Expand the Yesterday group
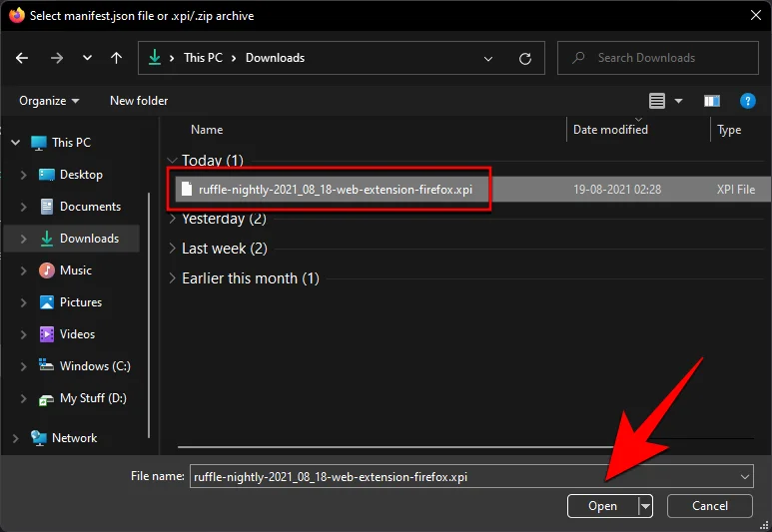The image size is (772, 532). point(173,219)
